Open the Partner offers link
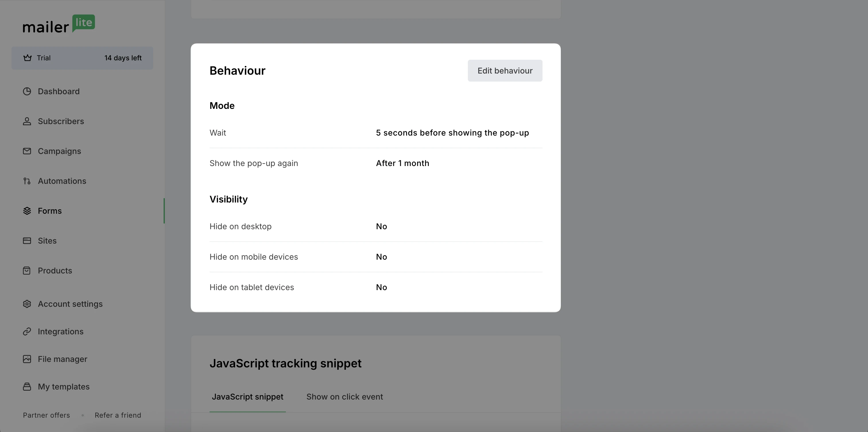This screenshot has width=868, height=432. (46, 415)
